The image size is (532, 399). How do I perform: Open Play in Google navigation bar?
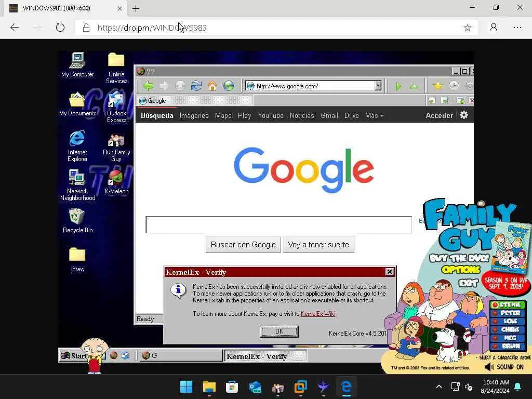click(244, 116)
